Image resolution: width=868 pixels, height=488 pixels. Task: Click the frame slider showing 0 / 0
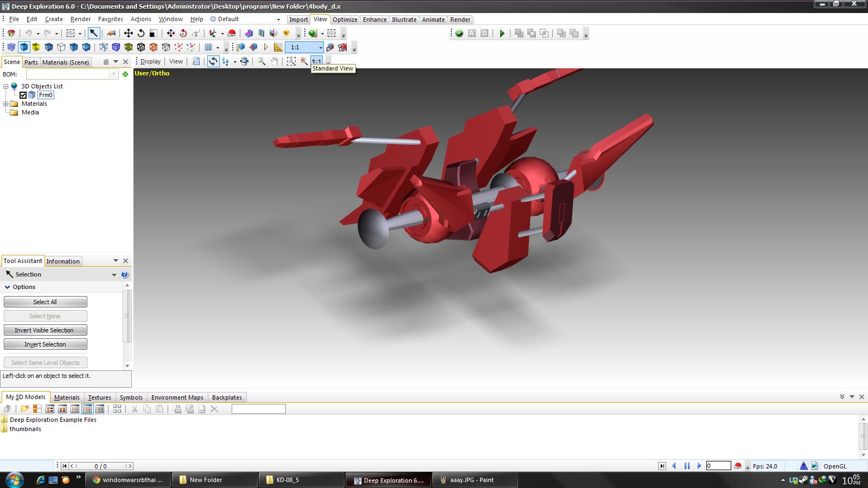tap(101, 466)
